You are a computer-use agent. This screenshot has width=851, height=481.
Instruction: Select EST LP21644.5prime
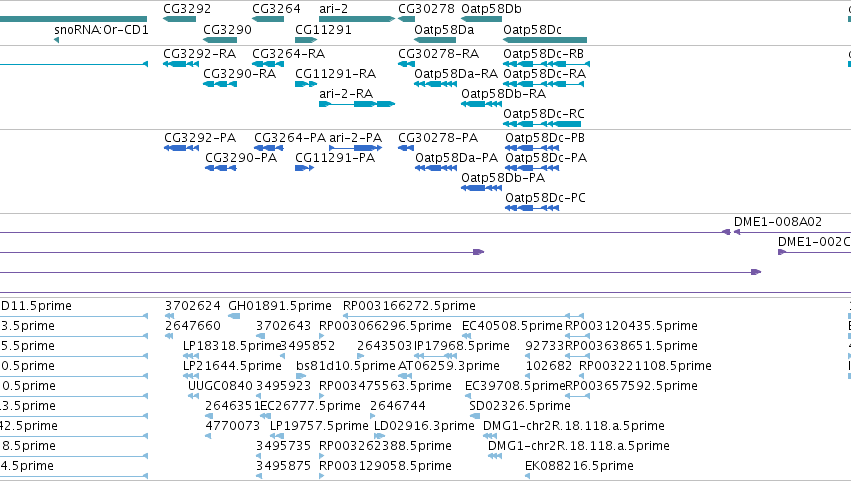[191, 376]
